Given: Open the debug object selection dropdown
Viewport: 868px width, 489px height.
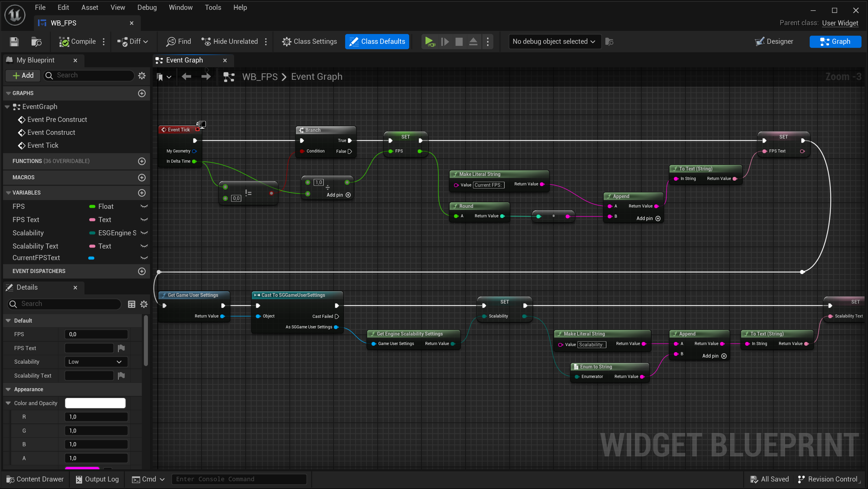Looking at the screenshot, I should tap(554, 41).
